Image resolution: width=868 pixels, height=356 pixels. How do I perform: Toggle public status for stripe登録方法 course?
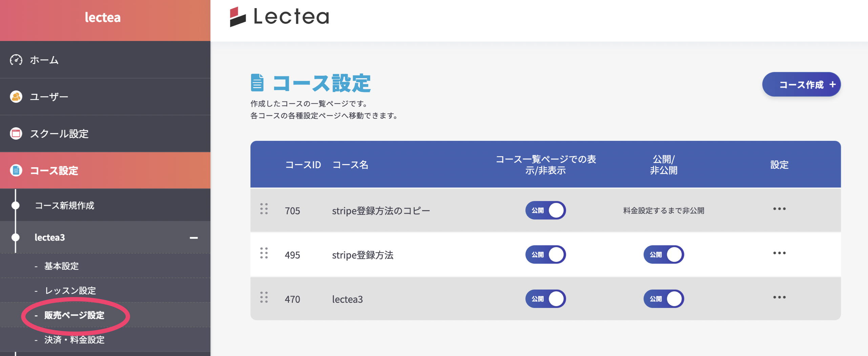(x=663, y=254)
